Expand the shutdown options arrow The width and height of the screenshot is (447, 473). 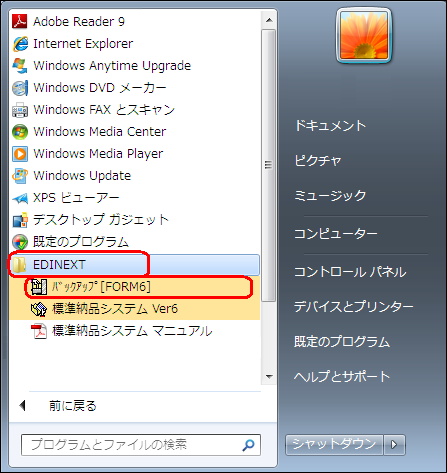(394, 445)
